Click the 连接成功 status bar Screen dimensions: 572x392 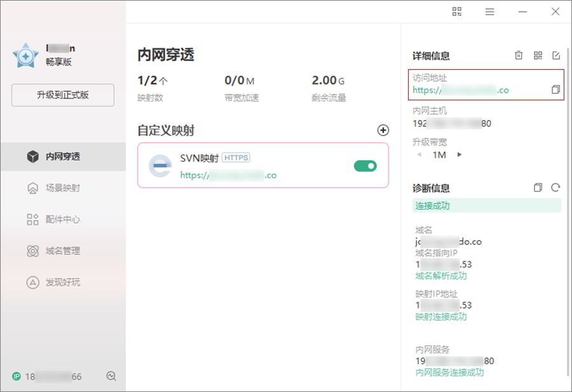point(487,206)
